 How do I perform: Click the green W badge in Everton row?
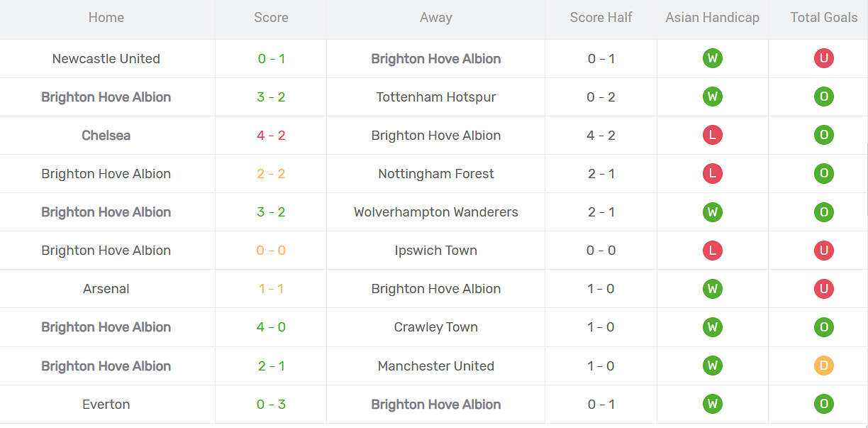pos(712,405)
